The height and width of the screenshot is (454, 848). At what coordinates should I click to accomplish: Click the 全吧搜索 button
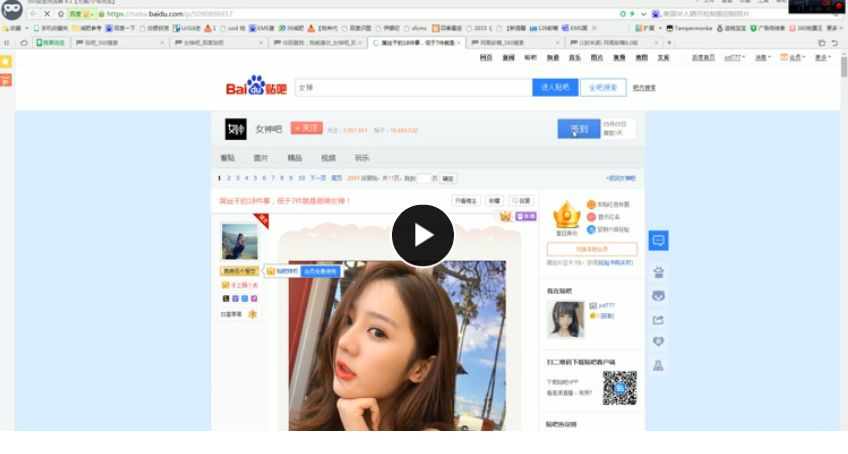coord(603,87)
